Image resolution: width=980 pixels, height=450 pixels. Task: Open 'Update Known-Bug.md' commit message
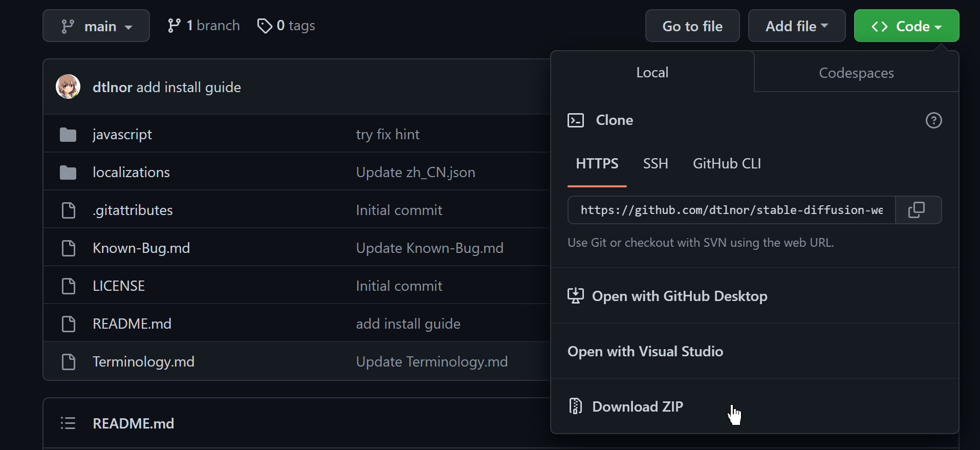coord(430,248)
